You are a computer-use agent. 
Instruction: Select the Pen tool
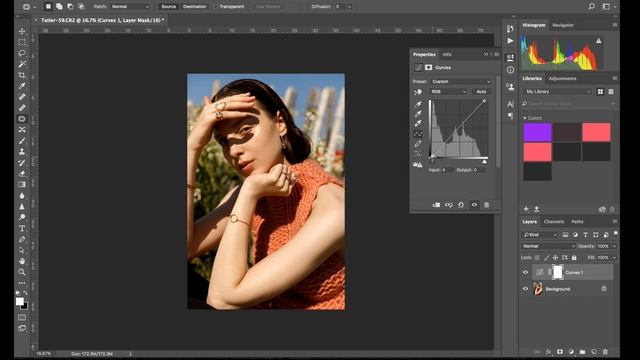(x=22, y=239)
